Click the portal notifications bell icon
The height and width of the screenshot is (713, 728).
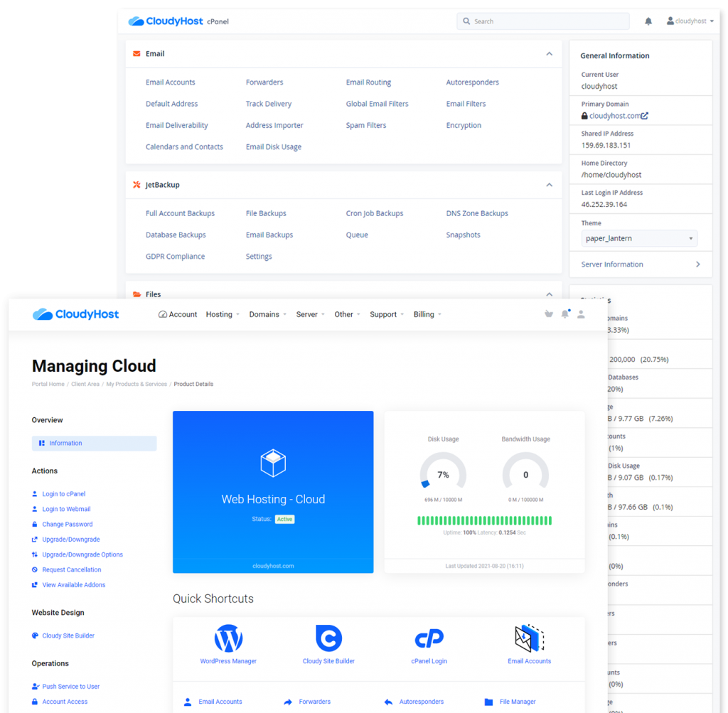565,313
